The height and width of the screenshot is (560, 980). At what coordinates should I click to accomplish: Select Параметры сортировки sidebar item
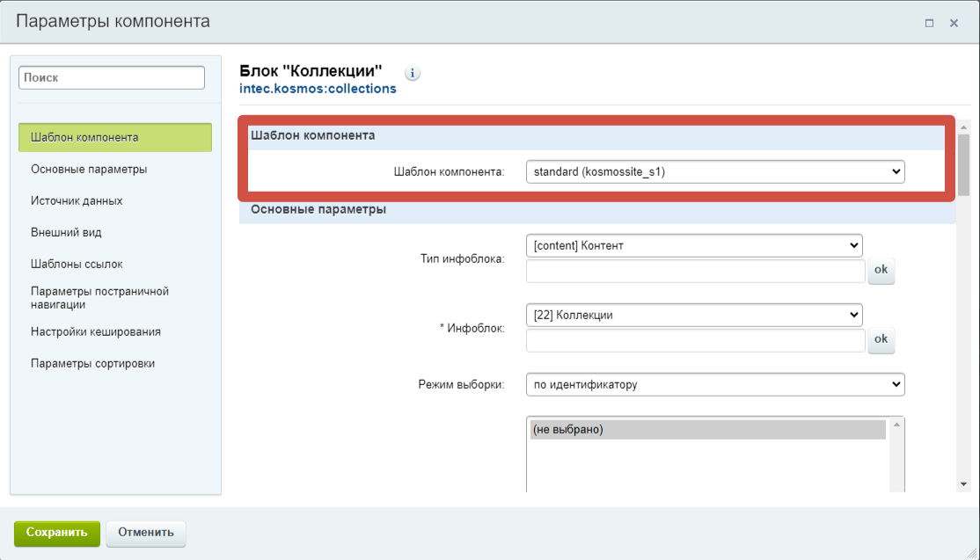click(92, 363)
